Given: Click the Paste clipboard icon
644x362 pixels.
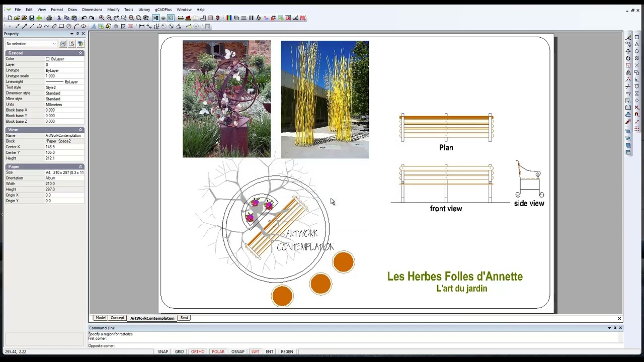Looking at the screenshot, I should [x=74, y=18].
